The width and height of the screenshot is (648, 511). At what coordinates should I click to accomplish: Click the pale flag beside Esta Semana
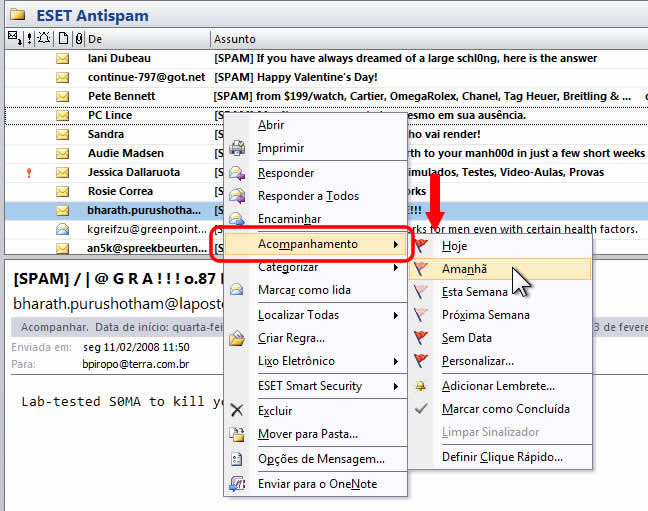pos(421,291)
